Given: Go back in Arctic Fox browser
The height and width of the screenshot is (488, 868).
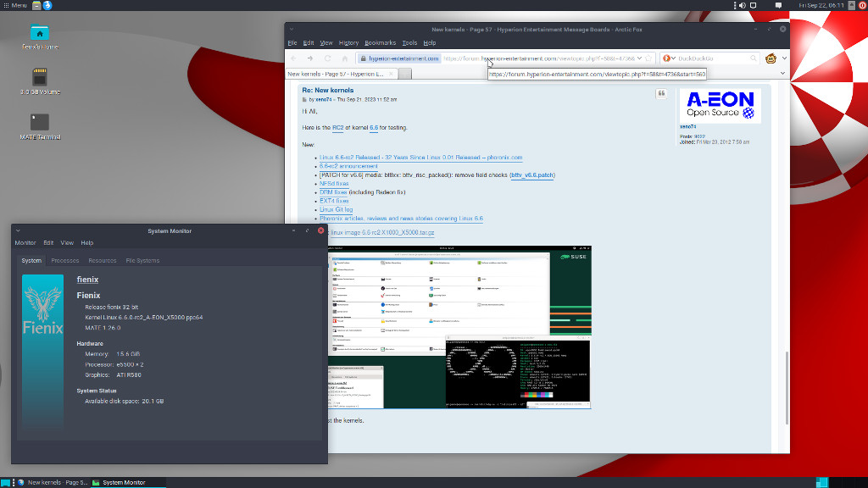Looking at the screenshot, I should (293, 58).
